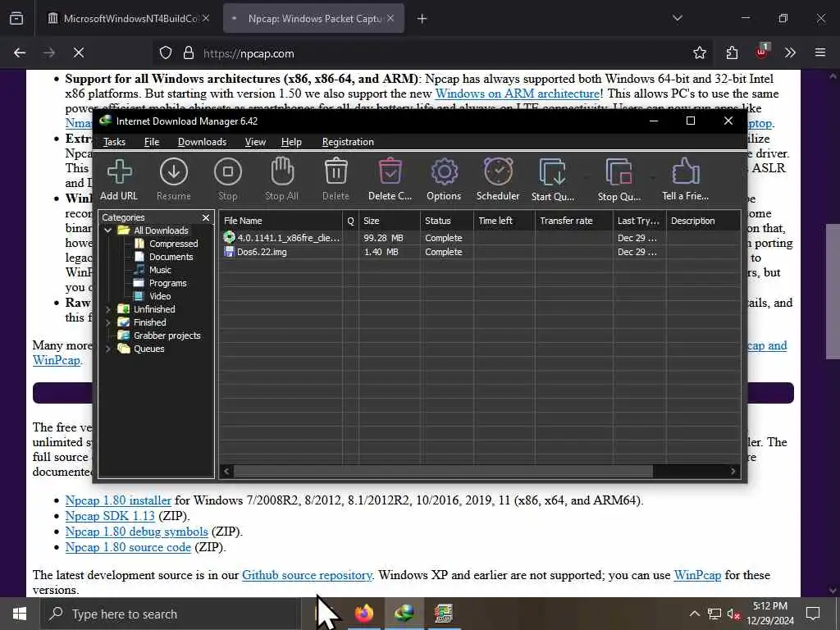Sort by the Status column header
The height and width of the screenshot is (630, 840).
pos(447,221)
